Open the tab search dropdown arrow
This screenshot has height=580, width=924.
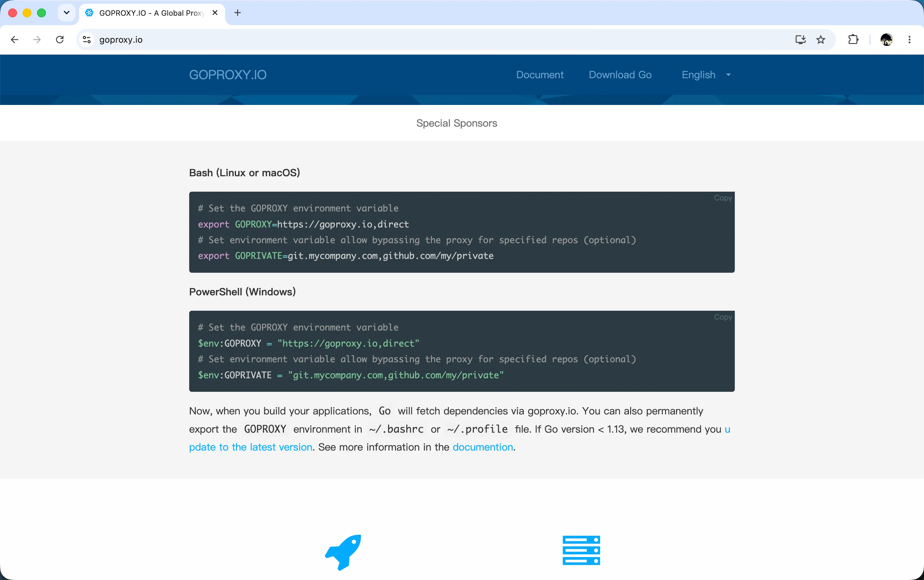tap(66, 13)
